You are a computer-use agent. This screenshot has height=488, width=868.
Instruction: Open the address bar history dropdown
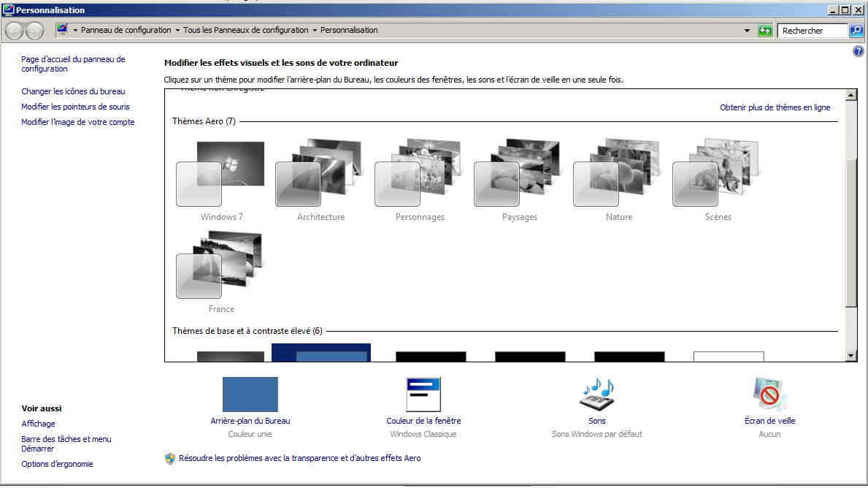click(x=747, y=31)
